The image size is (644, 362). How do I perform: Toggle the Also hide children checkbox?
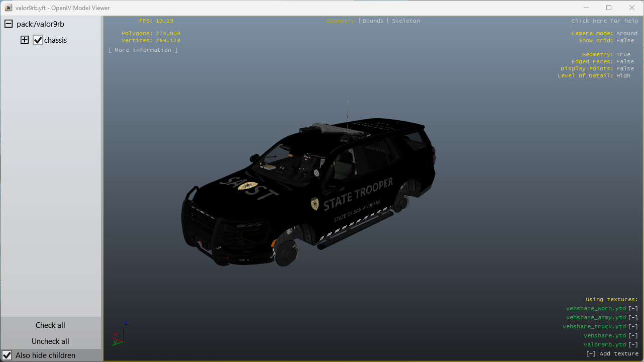click(x=8, y=355)
